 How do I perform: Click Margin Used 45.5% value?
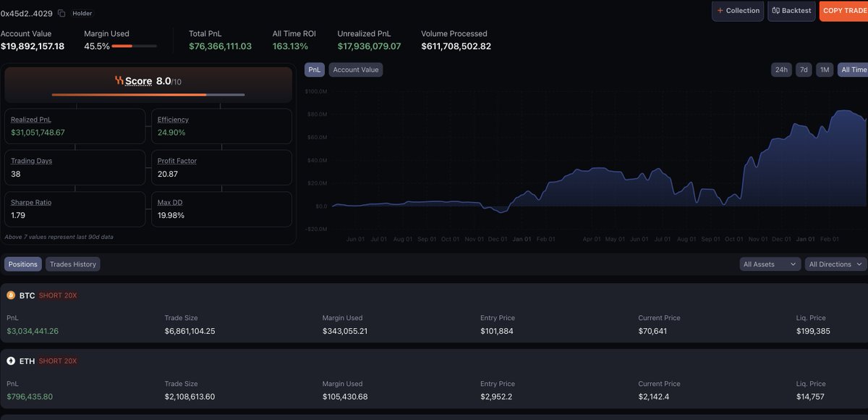point(97,46)
